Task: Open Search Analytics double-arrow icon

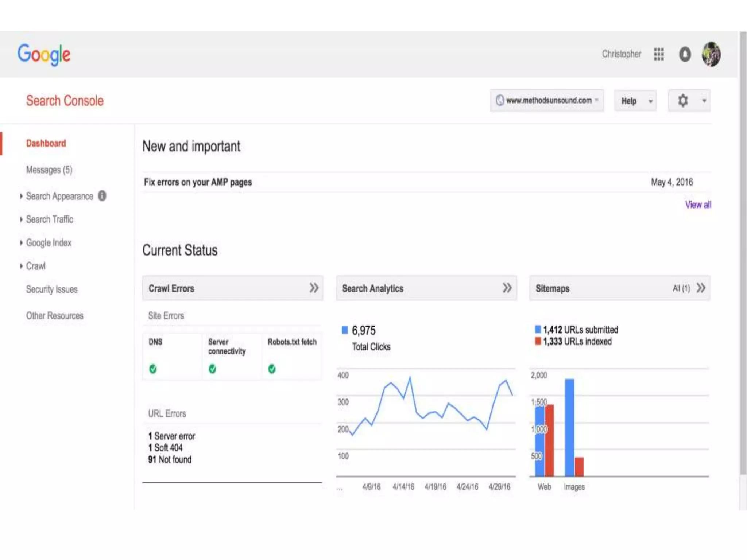Action: click(507, 288)
